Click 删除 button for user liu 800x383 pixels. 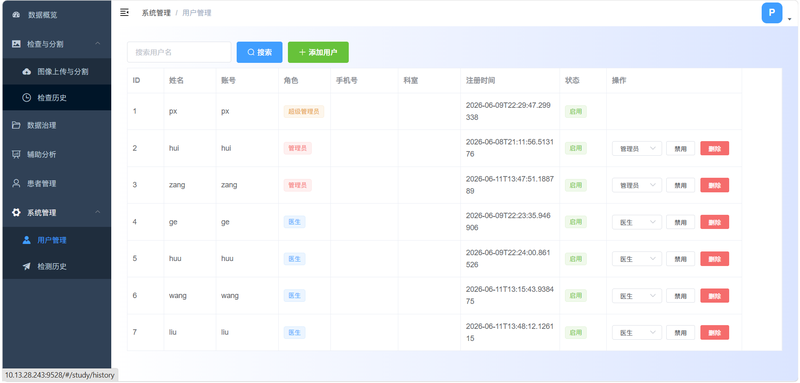click(714, 333)
